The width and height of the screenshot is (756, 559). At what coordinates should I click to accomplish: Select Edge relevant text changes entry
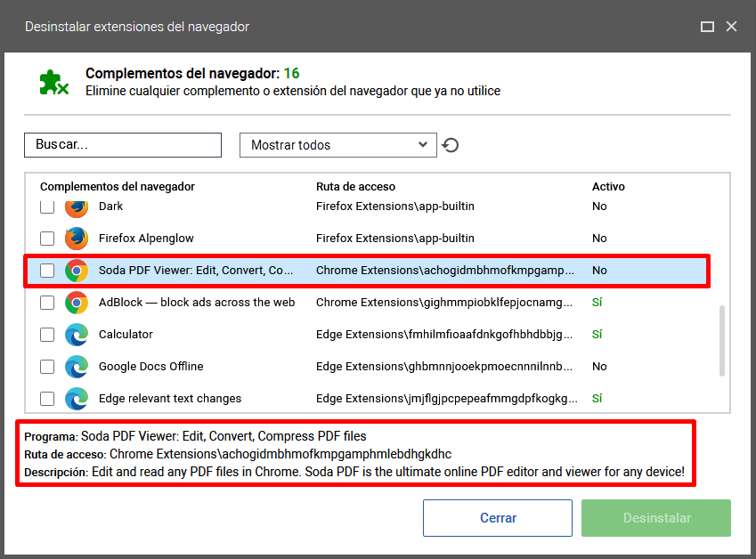(170, 399)
